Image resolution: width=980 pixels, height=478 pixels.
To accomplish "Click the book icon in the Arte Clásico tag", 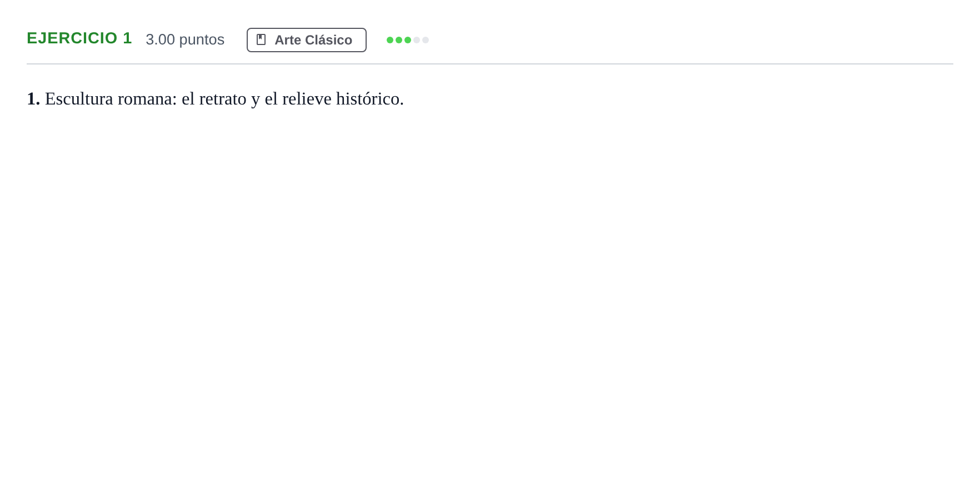I will [261, 39].
